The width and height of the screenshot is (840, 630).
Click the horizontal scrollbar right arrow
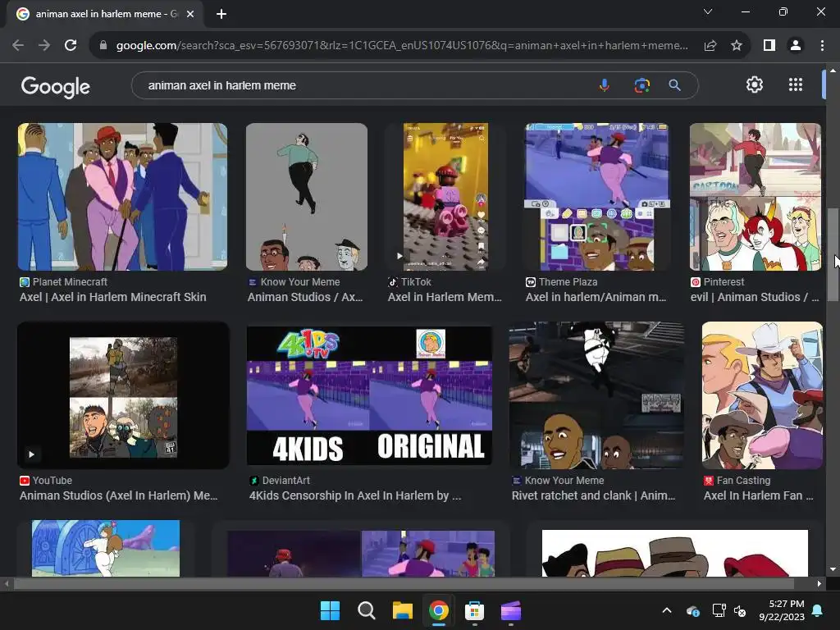[x=819, y=584]
